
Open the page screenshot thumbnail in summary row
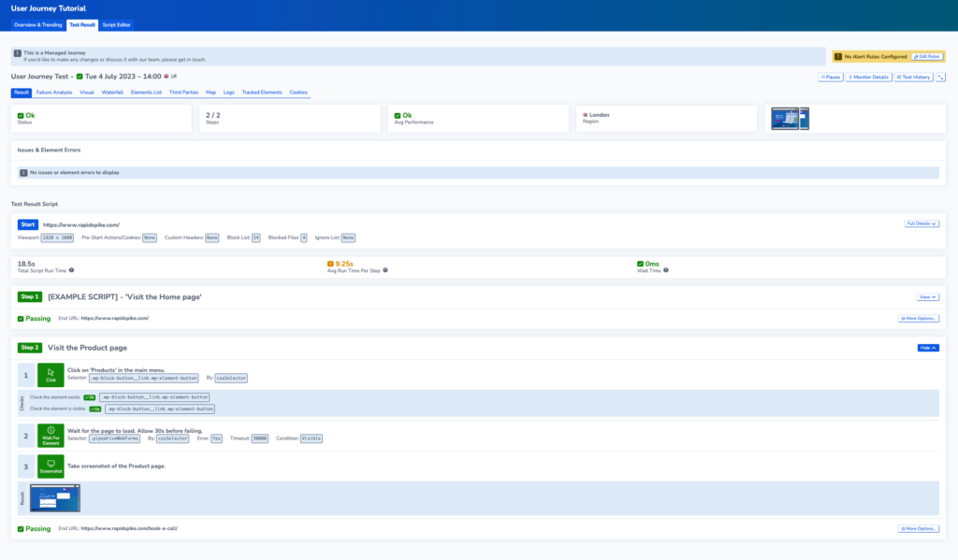click(790, 119)
